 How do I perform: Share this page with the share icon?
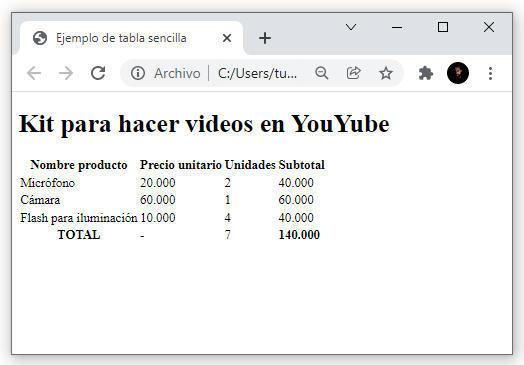click(x=354, y=73)
